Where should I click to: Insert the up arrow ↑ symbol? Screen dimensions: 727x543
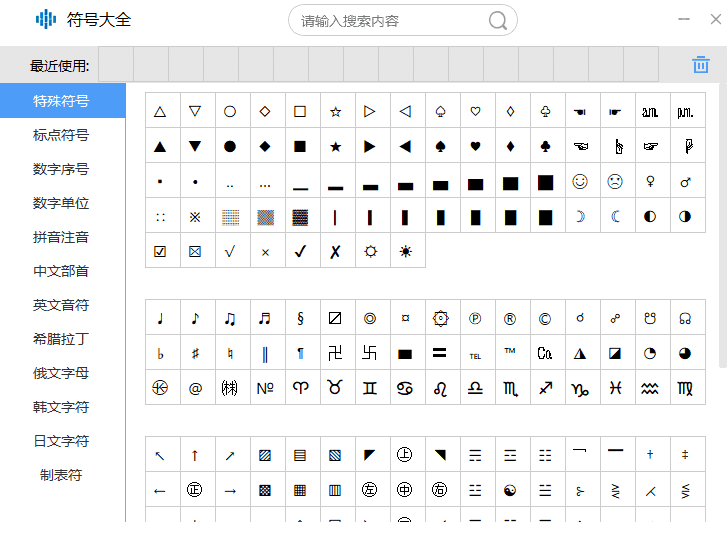[x=195, y=456]
